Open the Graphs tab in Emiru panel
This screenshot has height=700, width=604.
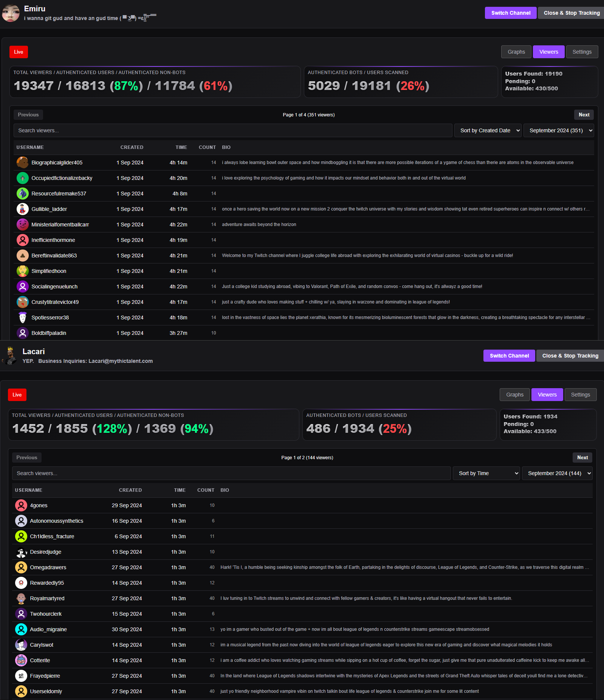pos(516,52)
